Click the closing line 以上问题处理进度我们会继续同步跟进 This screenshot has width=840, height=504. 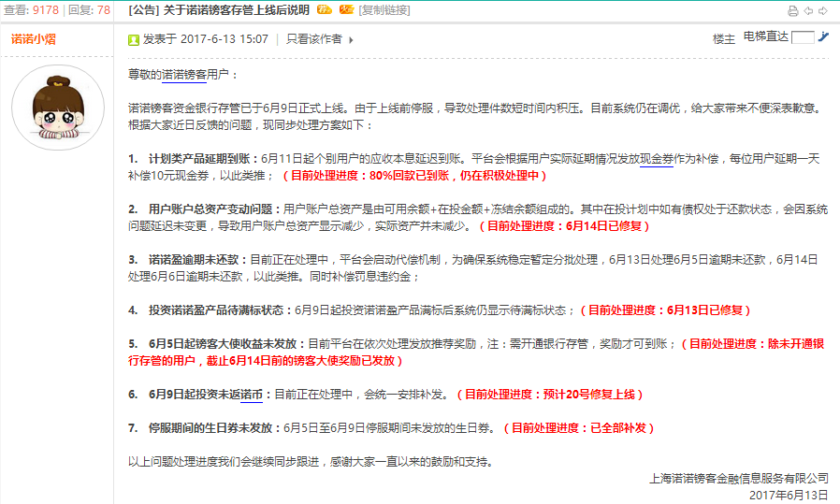tap(224, 462)
